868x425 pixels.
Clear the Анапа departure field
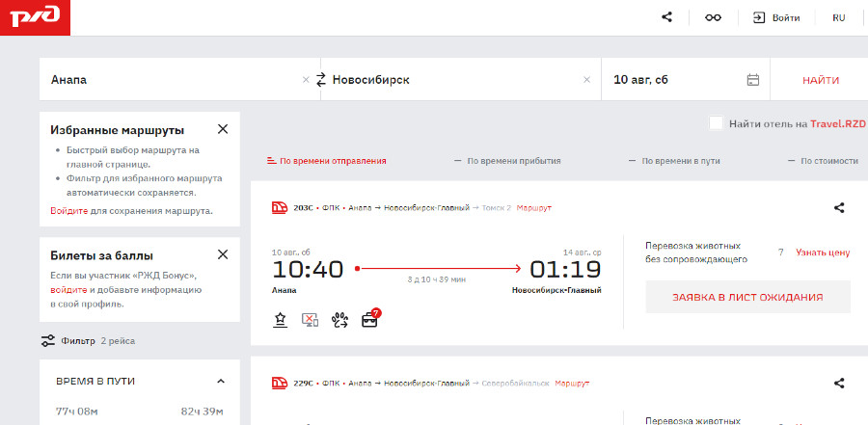tap(306, 80)
